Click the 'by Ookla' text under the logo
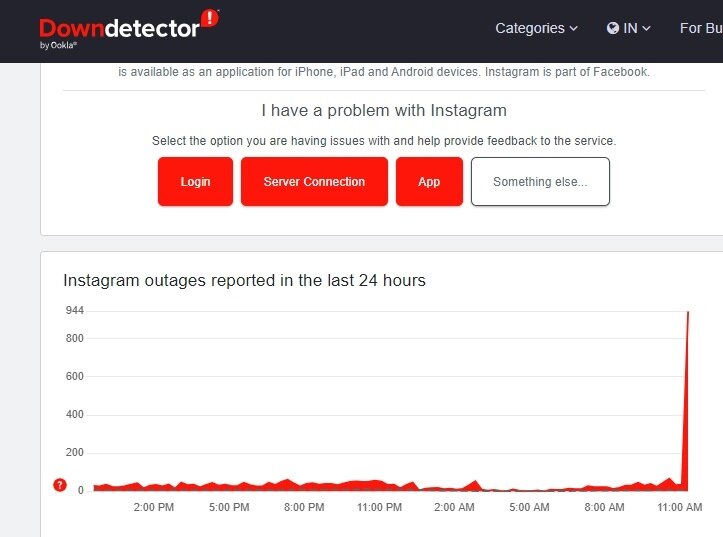The image size is (723, 537). point(58,45)
